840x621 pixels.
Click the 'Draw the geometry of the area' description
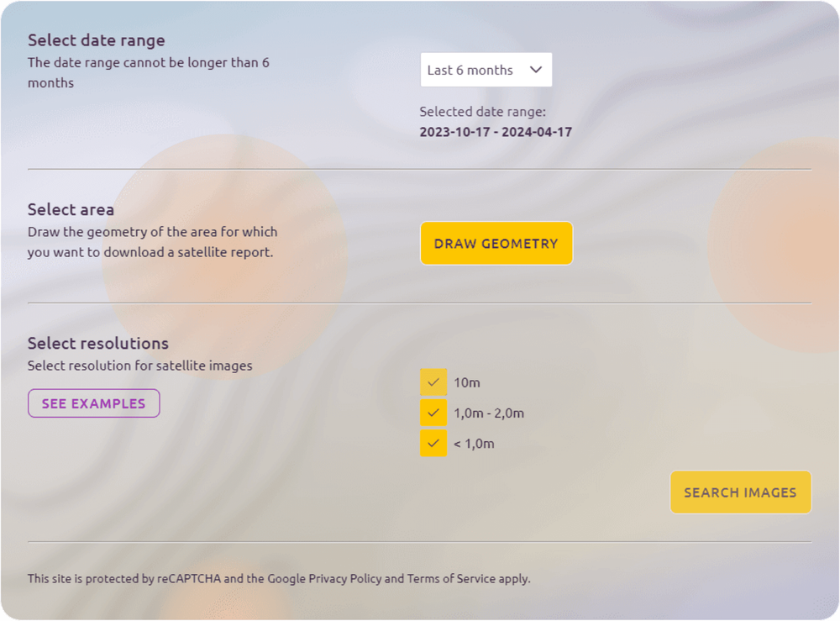152,232
